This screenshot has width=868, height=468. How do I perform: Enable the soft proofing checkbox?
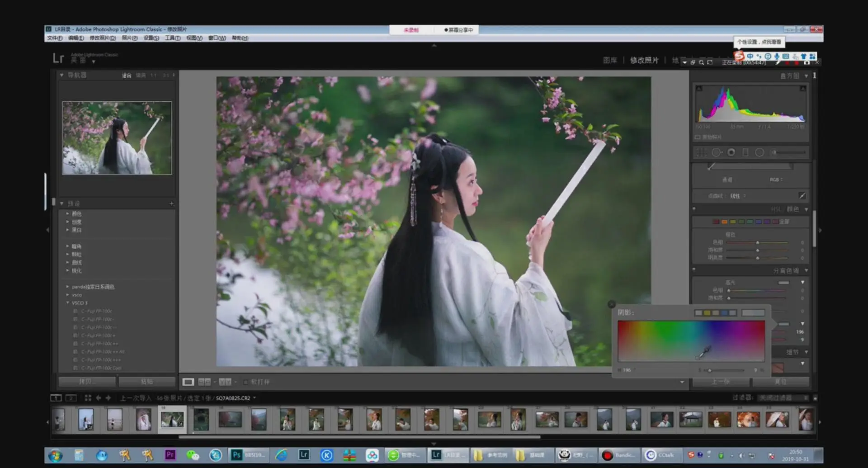point(245,382)
